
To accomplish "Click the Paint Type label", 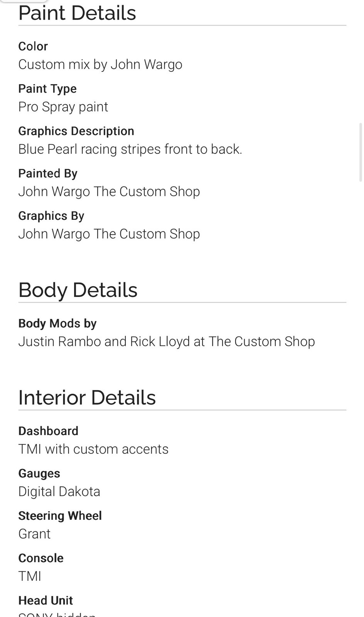I will [47, 89].
